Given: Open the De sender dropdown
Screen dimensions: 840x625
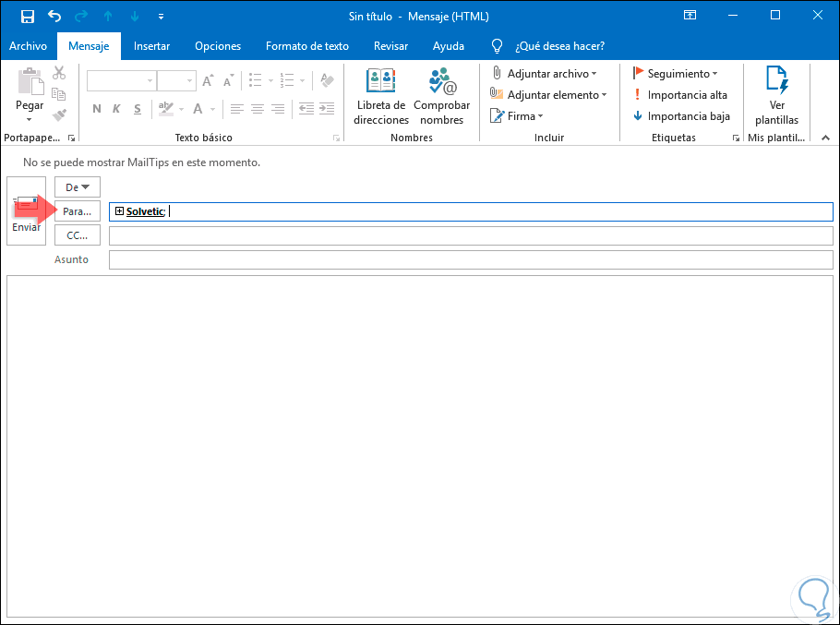Looking at the screenshot, I should coord(78,187).
